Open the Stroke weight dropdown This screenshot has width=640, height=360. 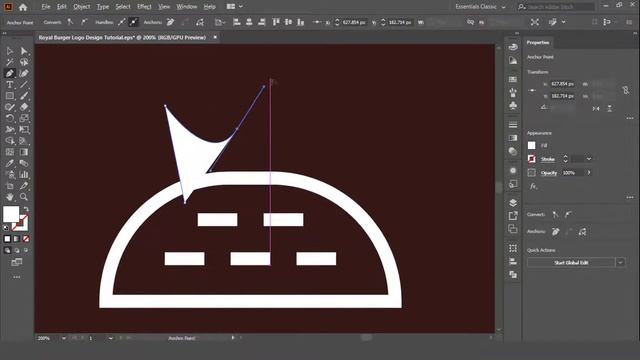click(589, 159)
